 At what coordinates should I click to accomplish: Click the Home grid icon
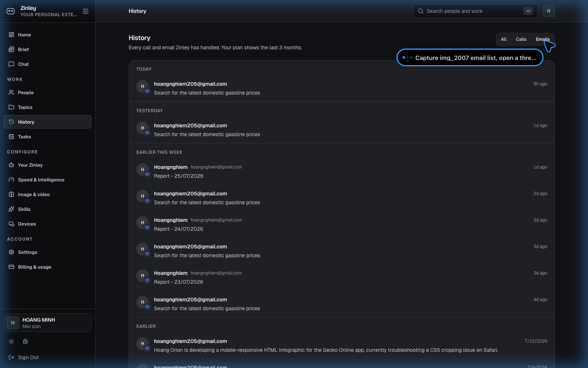click(11, 35)
